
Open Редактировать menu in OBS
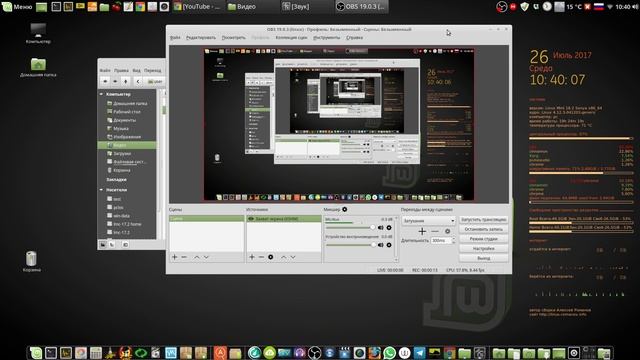(x=201, y=38)
